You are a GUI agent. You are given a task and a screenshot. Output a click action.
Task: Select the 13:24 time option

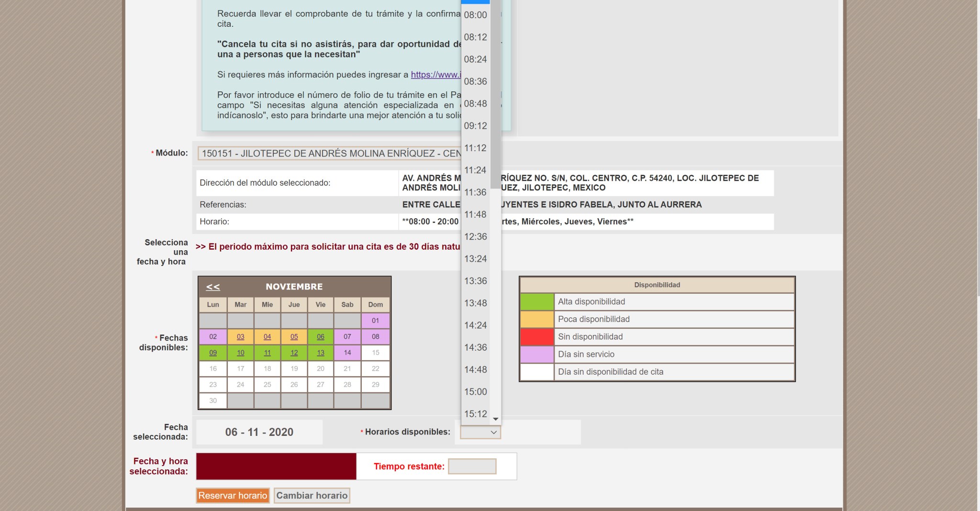click(x=475, y=259)
